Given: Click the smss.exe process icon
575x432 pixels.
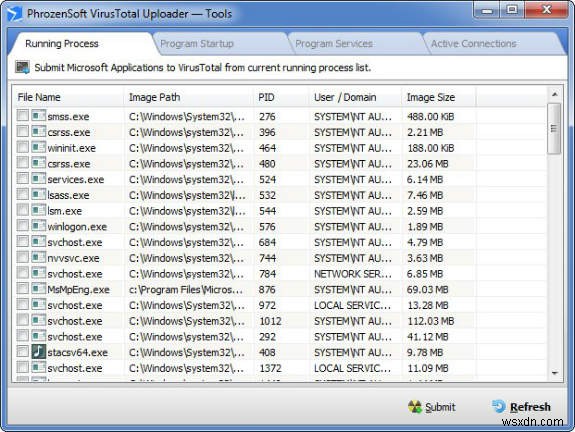Looking at the screenshot, I should pos(39,116).
